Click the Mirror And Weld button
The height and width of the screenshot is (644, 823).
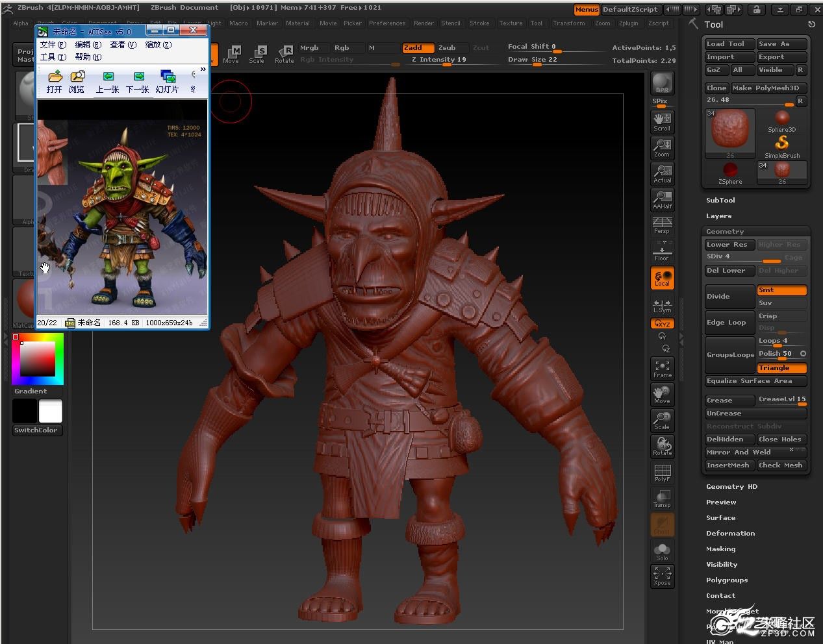(x=756, y=452)
